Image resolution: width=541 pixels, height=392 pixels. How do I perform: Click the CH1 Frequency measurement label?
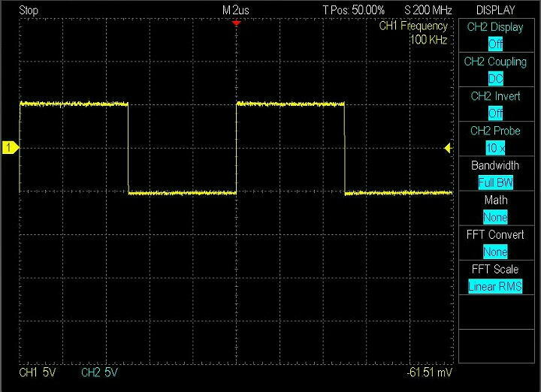413,26
